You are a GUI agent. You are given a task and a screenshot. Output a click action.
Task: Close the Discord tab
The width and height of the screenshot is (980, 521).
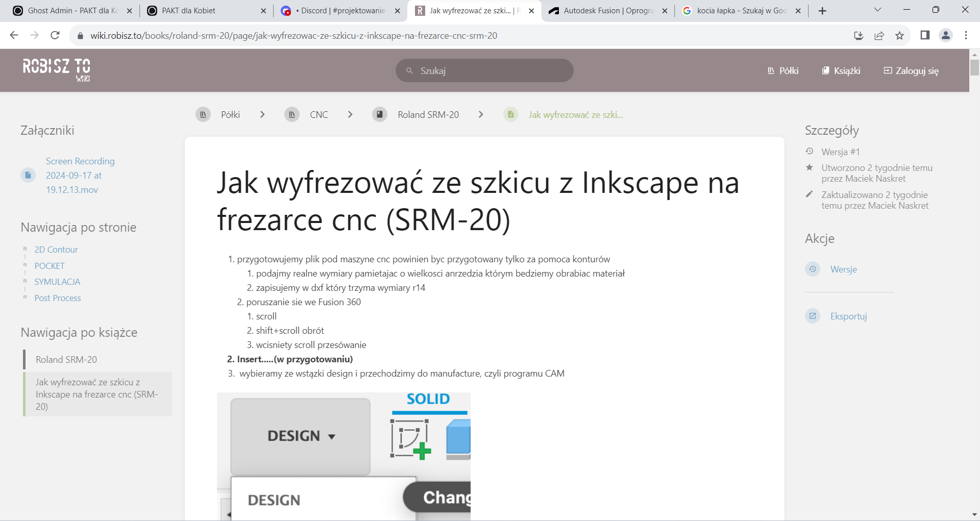[x=398, y=11]
